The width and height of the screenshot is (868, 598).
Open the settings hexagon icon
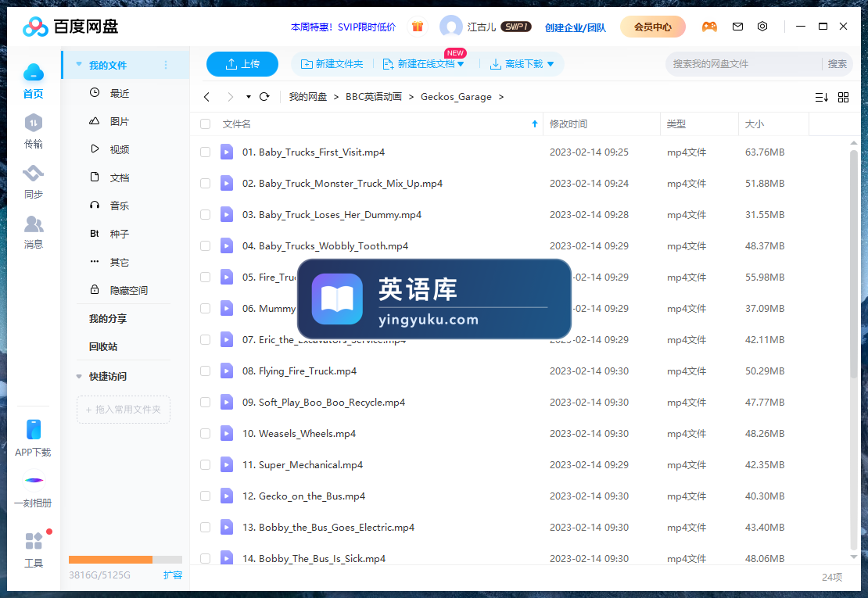tap(762, 26)
